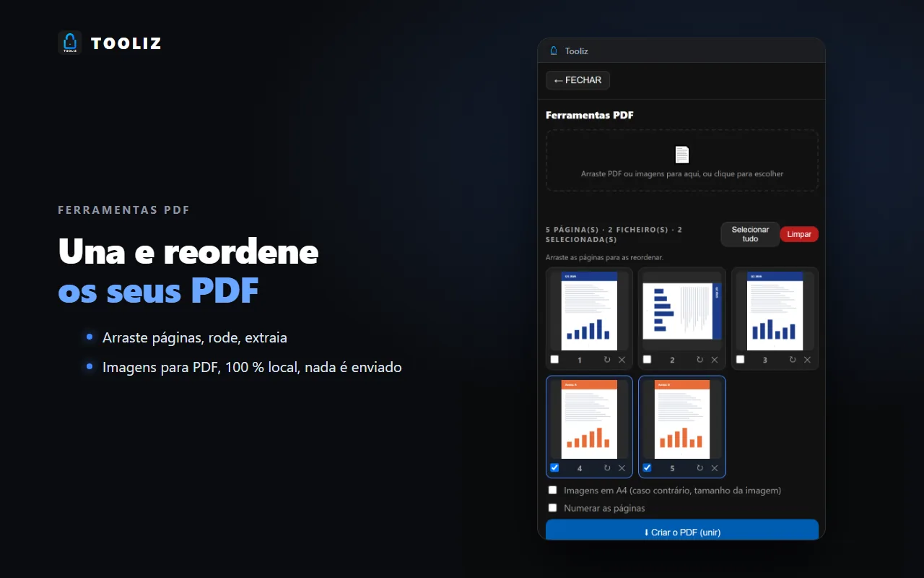Click the small Tooliz icon in popup header
924x578 pixels.
(x=554, y=51)
